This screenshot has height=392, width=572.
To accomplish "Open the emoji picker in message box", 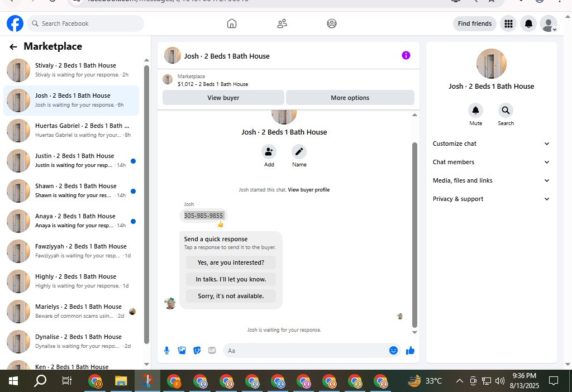I will (x=393, y=351).
